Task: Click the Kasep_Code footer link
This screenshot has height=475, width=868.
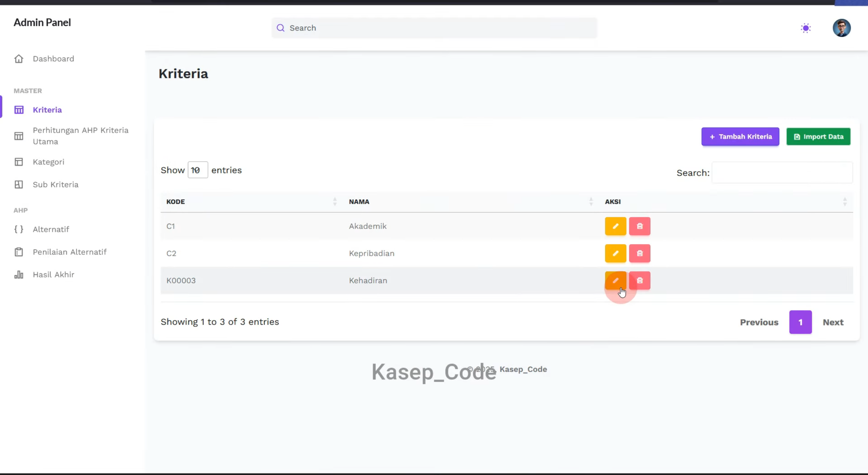Action: point(523,369)
